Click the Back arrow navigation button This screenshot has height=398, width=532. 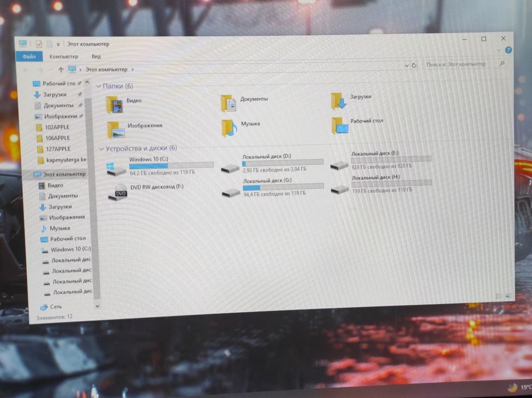(x=26, y=70)
